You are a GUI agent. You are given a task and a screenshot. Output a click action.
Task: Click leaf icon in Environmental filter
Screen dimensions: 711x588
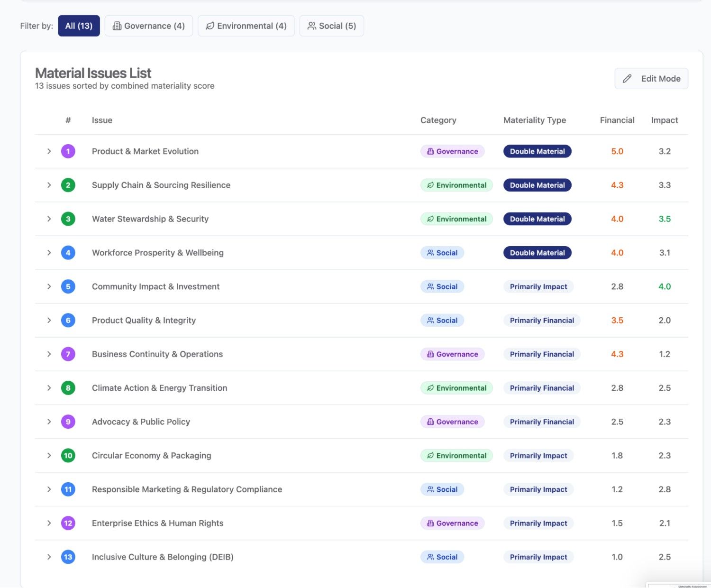point(210,26)
